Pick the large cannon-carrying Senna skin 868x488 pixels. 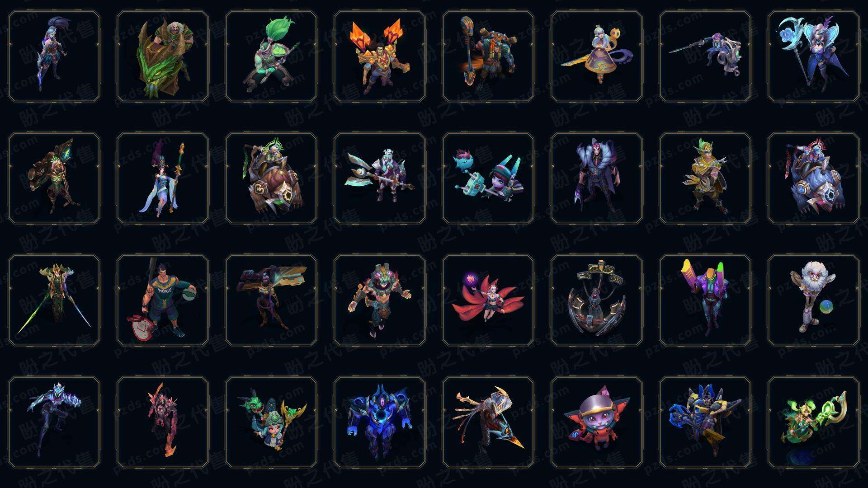[271, 300]
